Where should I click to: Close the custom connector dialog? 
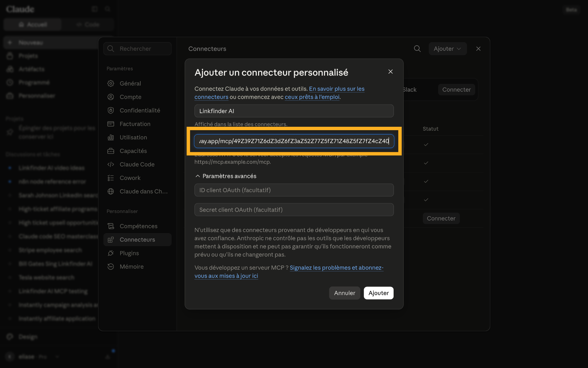[391, 72]
